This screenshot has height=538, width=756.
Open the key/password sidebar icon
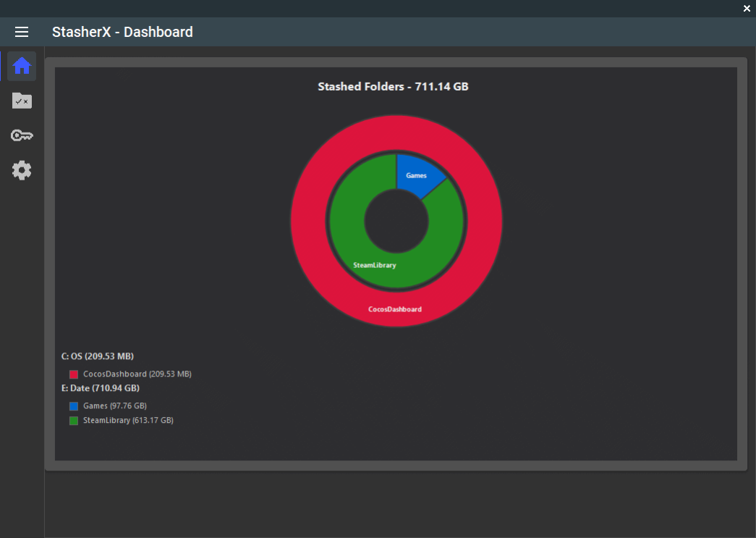(x=22, y=135)
